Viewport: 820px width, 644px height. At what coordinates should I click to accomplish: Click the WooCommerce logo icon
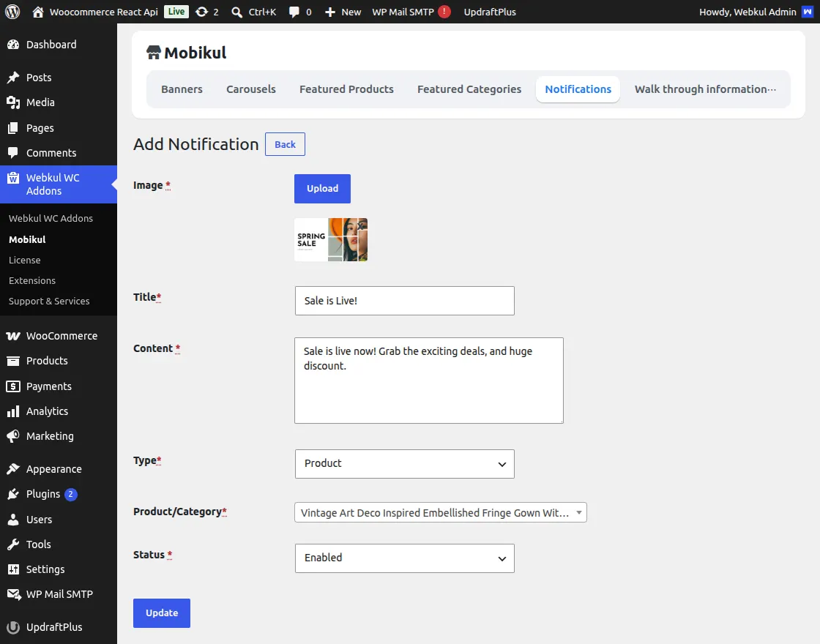pos(13,336)
